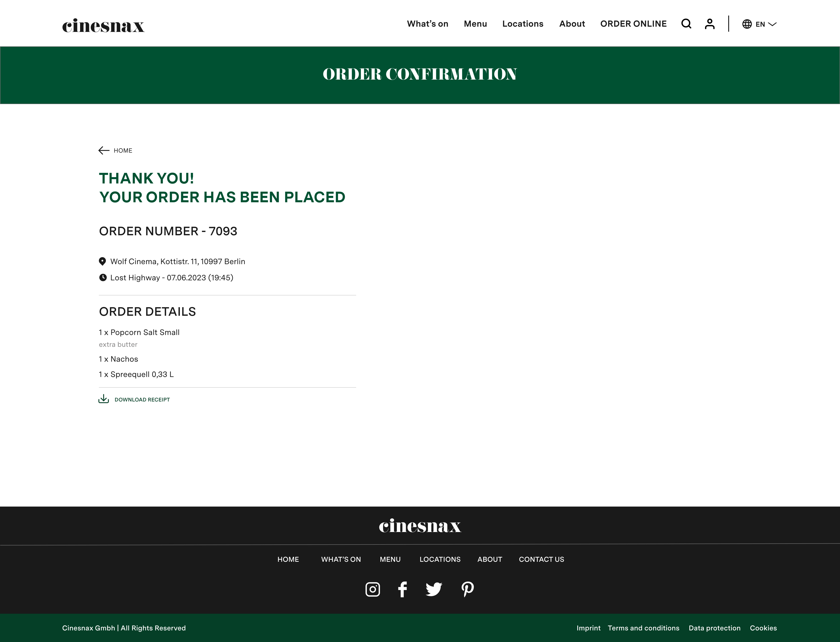This screenshot has height=642, width=840.
Task: Open footer LOCATIONS link
Action: coord(440,560)
